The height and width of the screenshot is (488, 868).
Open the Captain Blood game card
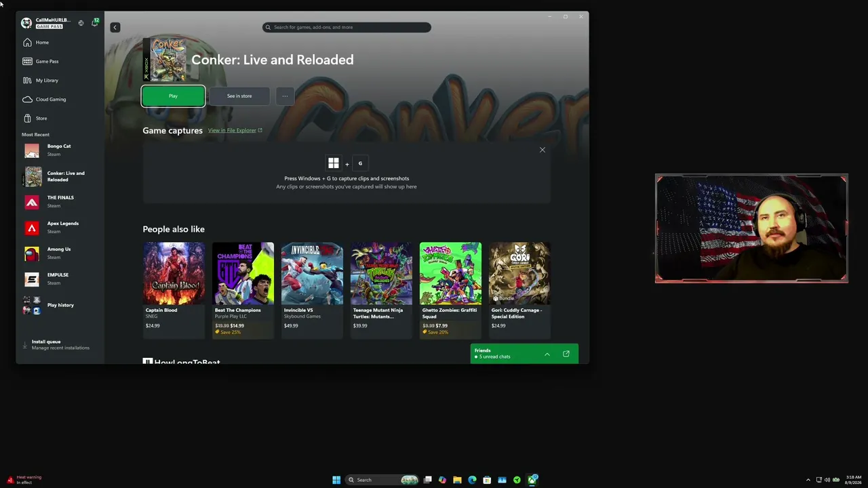click(174, 290)
